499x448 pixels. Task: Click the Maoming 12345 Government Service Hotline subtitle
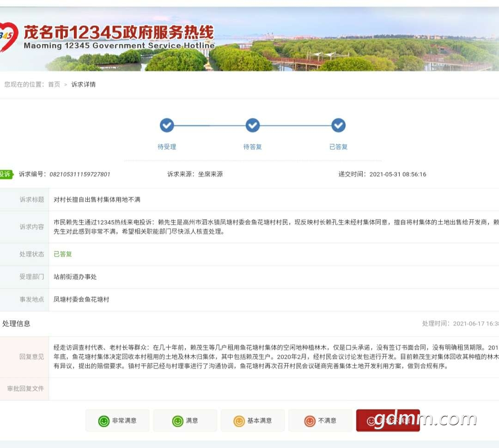(x=119, y=45)
